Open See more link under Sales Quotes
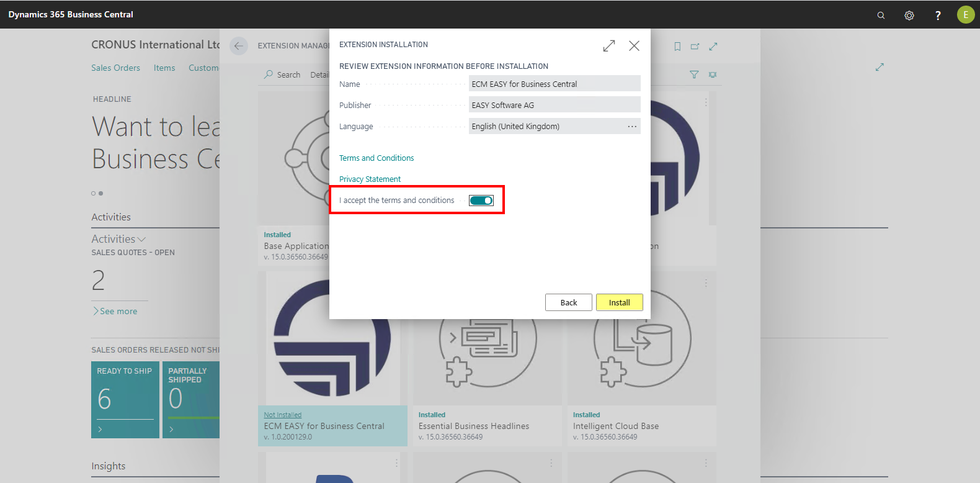The width and height of the screenshot is (980, 483). 115,311
